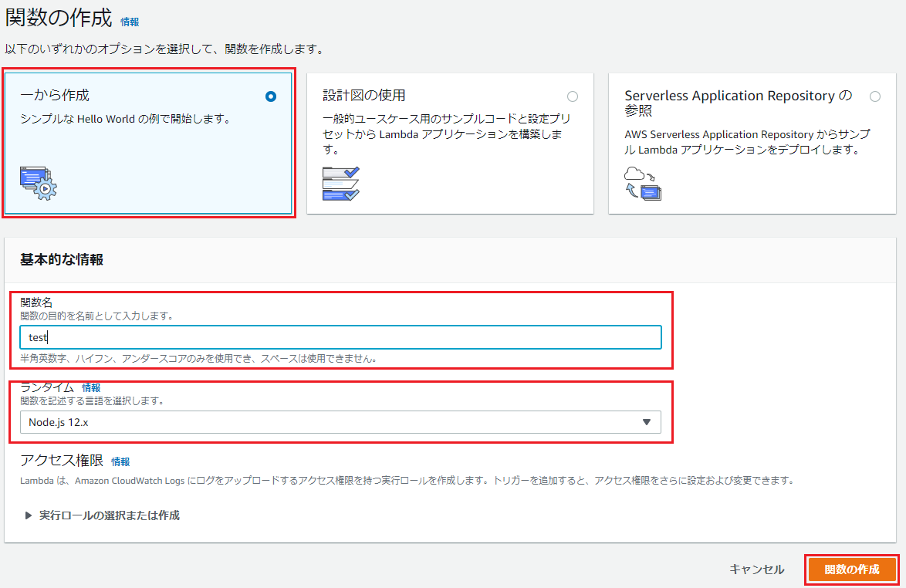Click the アクセス権限 heading text

point(62,461)
